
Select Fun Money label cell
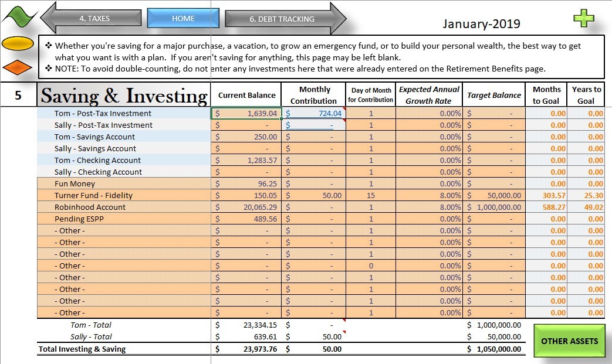point(124,183)
